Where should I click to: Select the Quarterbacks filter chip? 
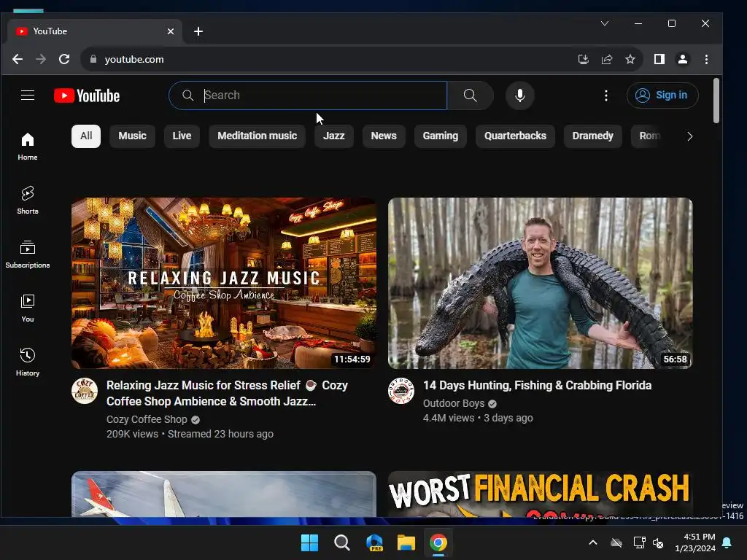pos(516,136)
